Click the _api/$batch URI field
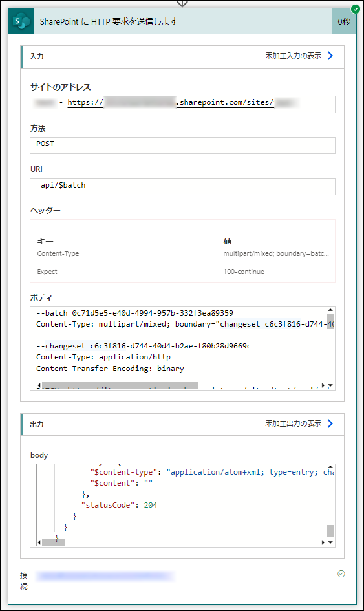 [x=182, y=187]
